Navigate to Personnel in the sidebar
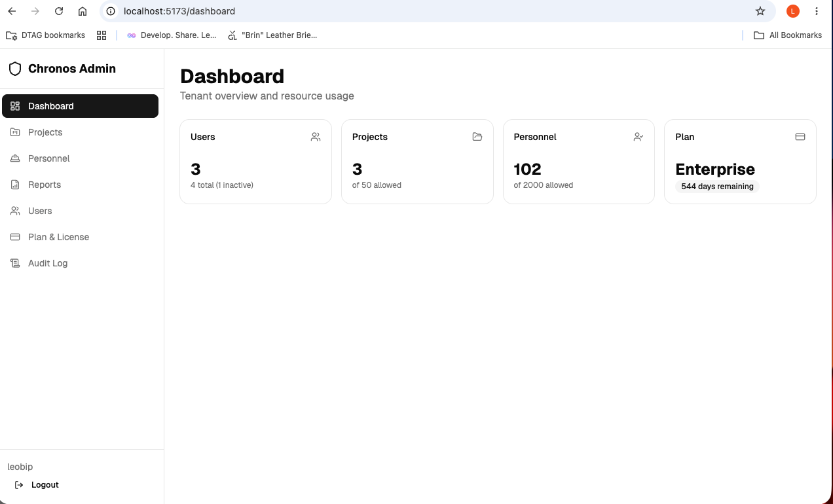This screenshot has height=504, width=833. click(x=80, y=158)
